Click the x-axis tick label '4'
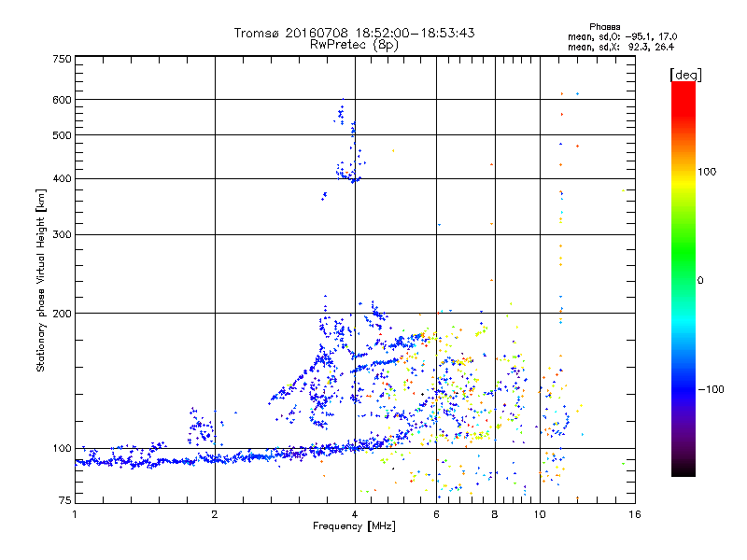747x560 pixels. point(355,514)
